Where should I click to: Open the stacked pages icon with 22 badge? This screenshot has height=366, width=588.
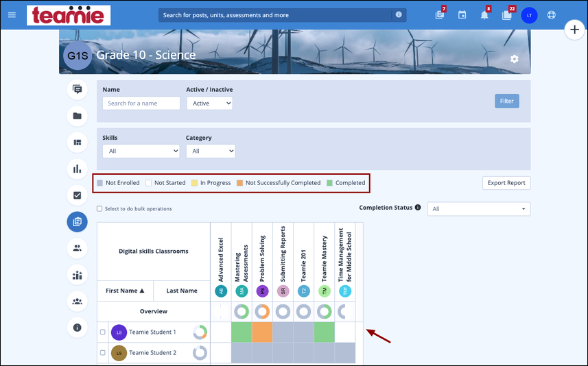pos(507,15)
